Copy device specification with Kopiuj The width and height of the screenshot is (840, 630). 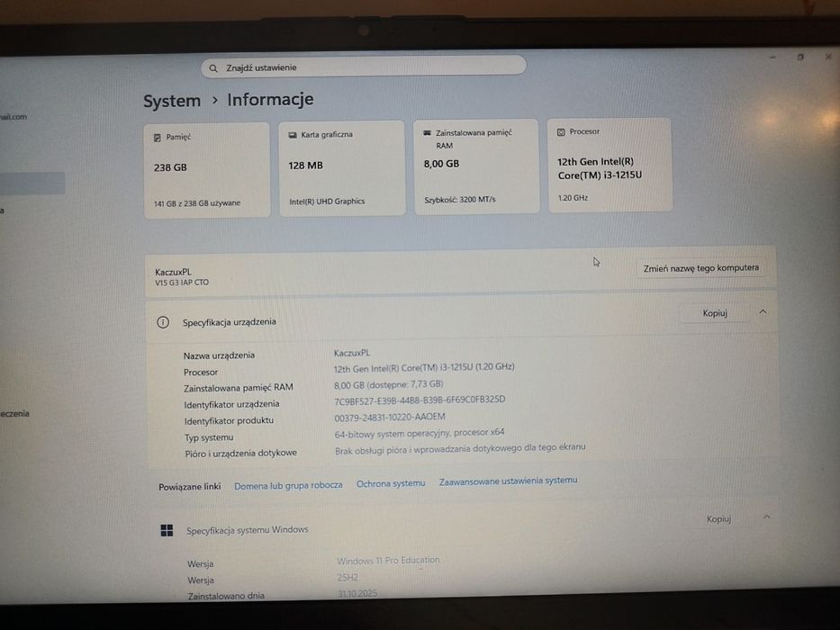click(715, 313)
